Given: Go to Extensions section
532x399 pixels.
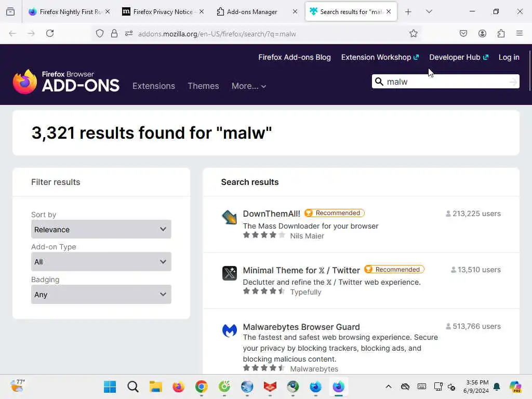Looking at the screenshot, I should (154, 86).
